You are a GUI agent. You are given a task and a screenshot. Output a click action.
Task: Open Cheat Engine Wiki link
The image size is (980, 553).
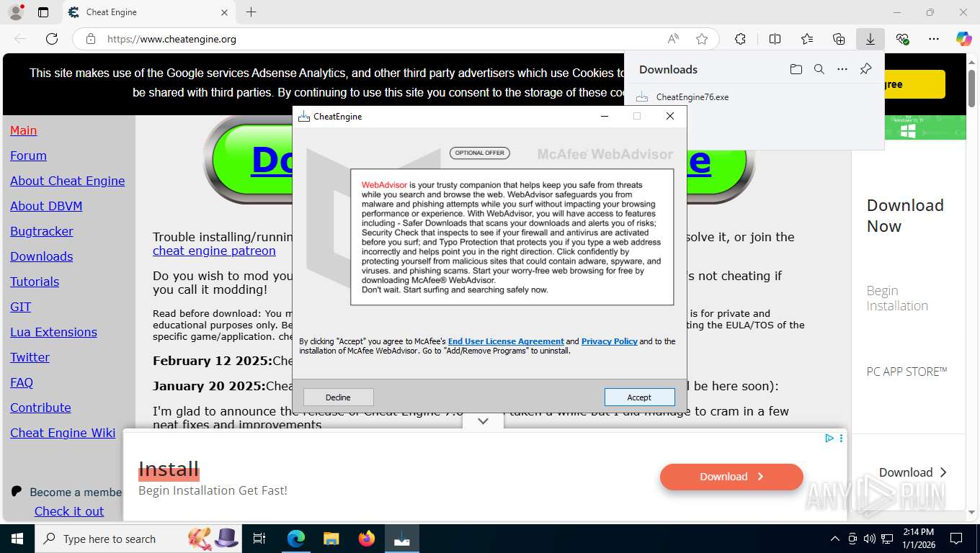(63, 433)
